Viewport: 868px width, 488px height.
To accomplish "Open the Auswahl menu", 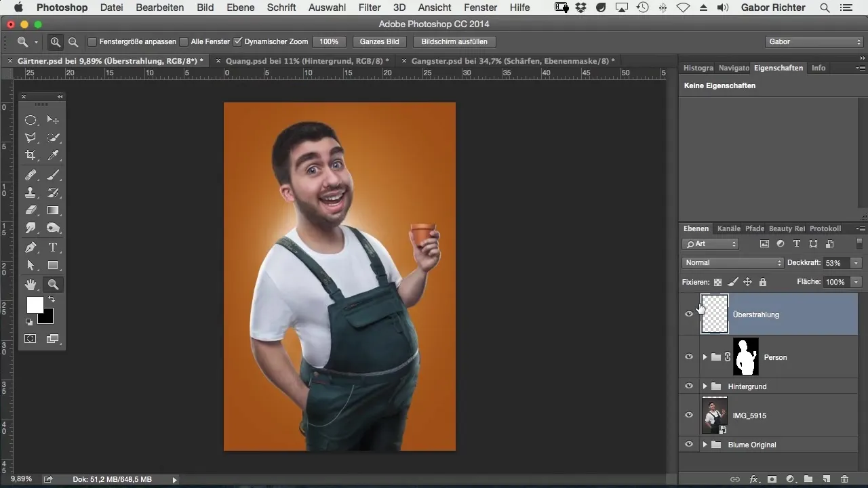I will [327, 7].
